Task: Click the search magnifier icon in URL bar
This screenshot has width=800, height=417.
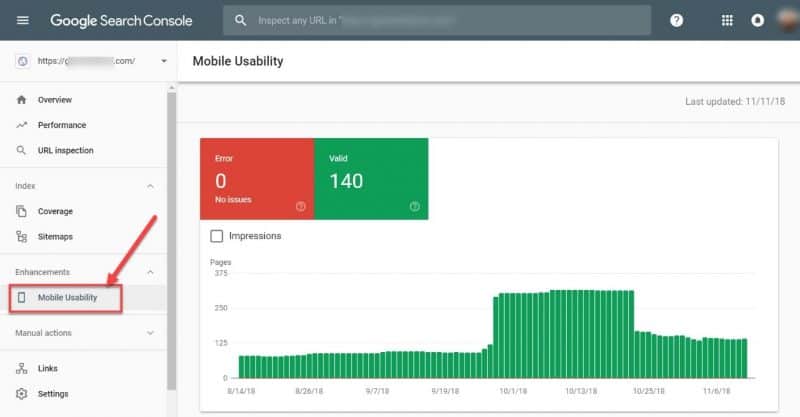Action: 240,20
